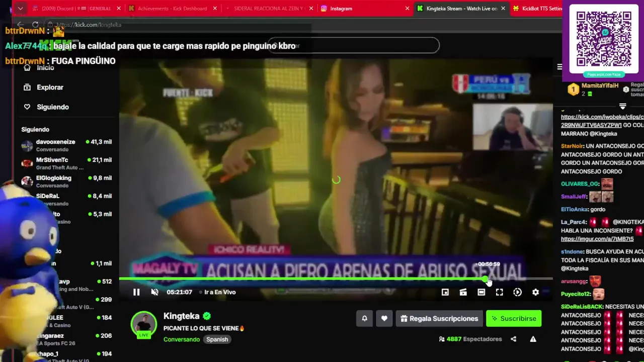Open the Conversando category link
Viewport: 644px width, 362px height.
182,339
